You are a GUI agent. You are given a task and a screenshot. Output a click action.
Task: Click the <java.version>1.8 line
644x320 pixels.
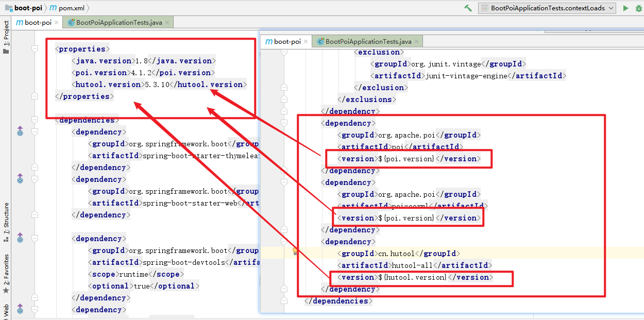coord(144,61)
